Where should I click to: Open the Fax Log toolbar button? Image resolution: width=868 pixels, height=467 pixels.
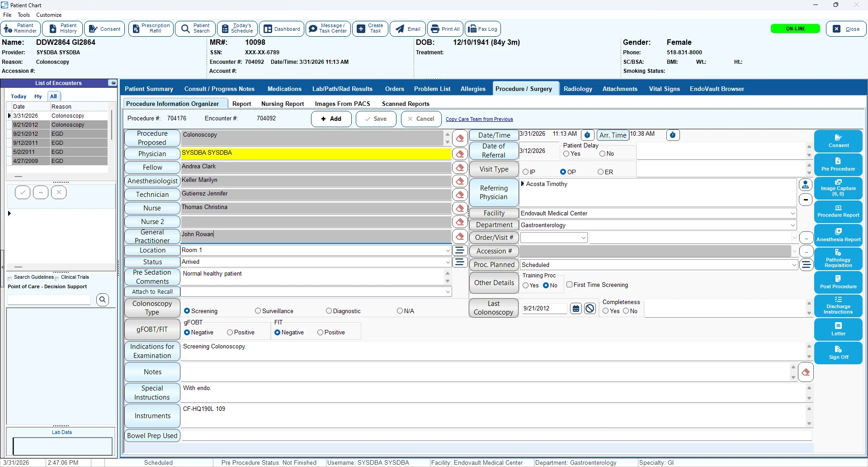click(x=482, y=29)
